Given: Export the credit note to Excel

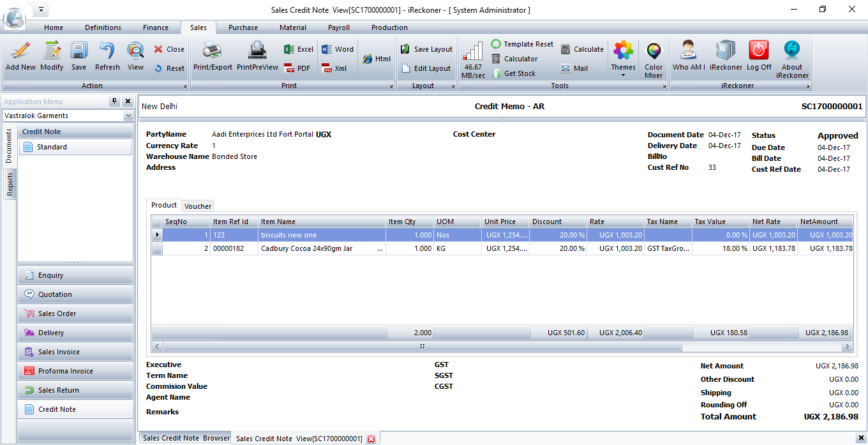Looking at the screenshot, I should [298, 49].
